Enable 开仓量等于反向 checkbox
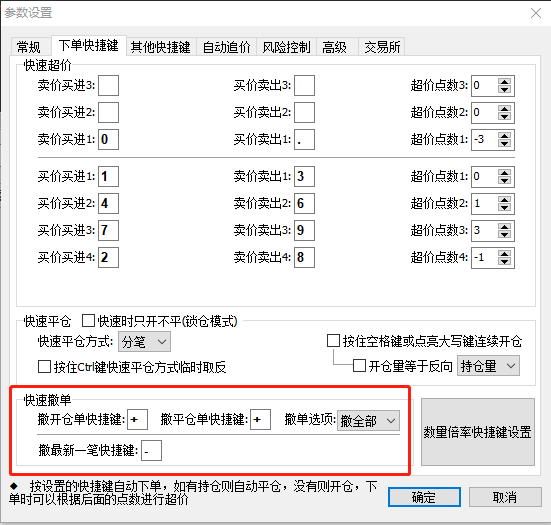This screenshot has height=525, width=551. click(359, 365)
